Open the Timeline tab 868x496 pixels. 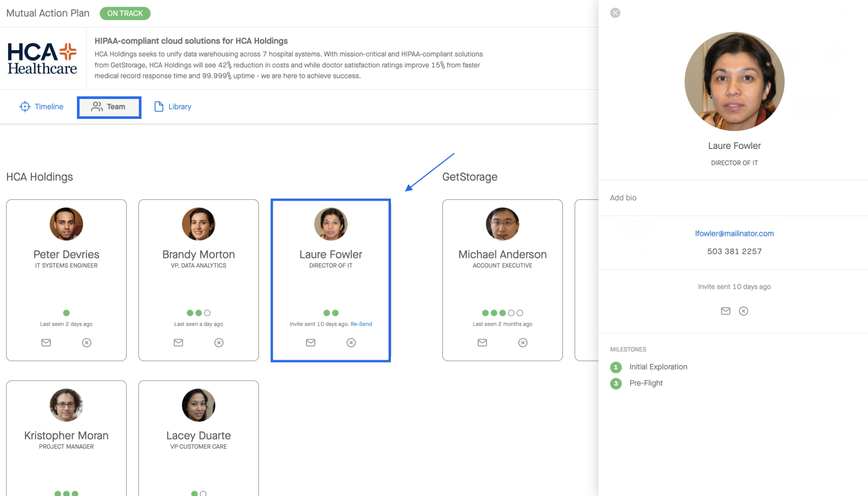(x=41, y=107)
